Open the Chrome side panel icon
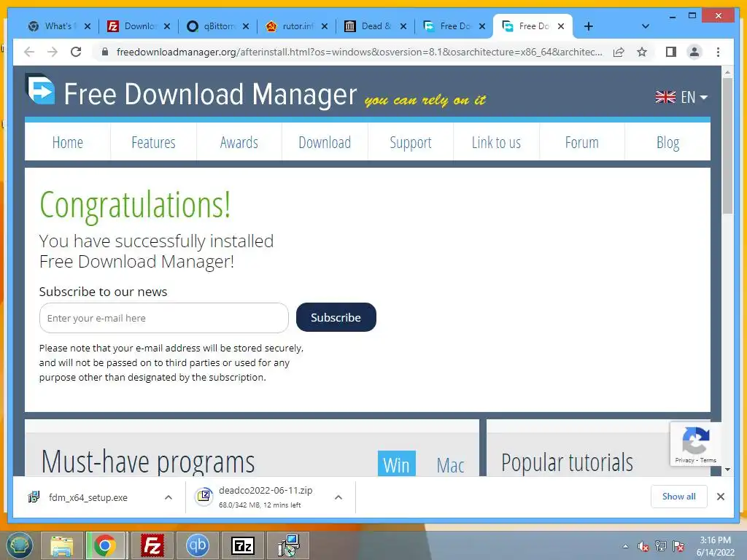 pyautogui.click(x=671, y=52)
